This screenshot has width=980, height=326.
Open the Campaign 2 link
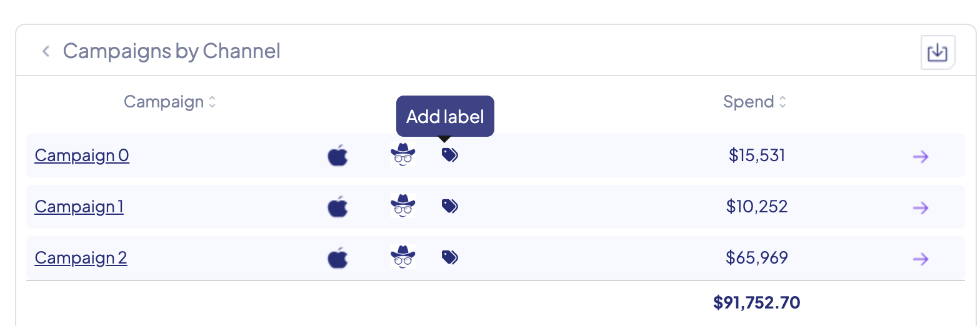click(81, 258)
